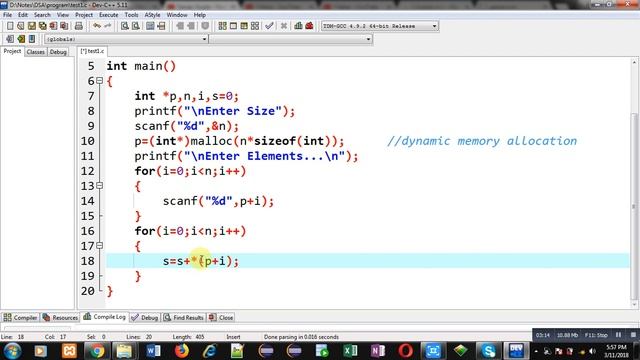This screenshot has width=640, height=360.
Task: Click the red Delete Profiling Information icon
Action: [309, 26]
